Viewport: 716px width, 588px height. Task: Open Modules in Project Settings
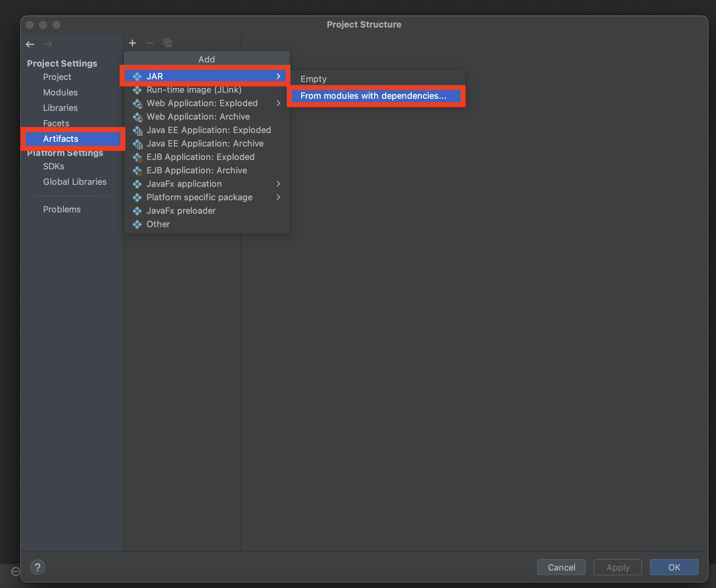[60, 92]
